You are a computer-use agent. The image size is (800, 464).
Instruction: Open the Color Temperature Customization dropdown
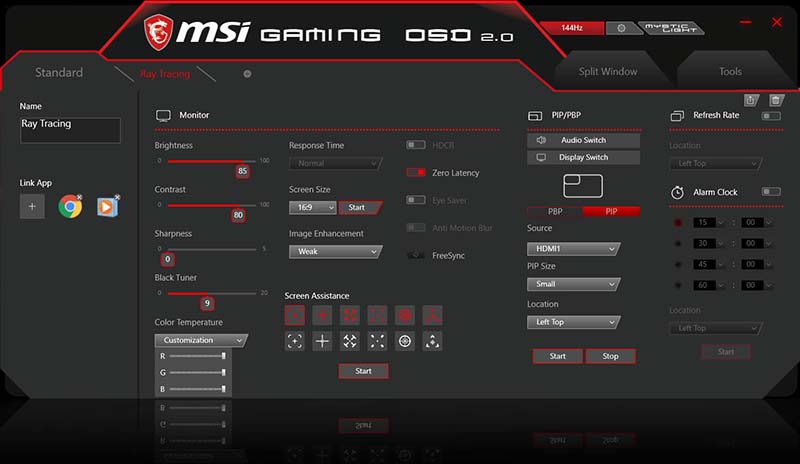pyautogui.click(x=201, y=340)
